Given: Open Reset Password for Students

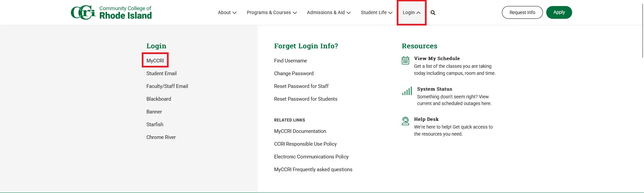Looking at the screenshot, I should coord(306,99).
